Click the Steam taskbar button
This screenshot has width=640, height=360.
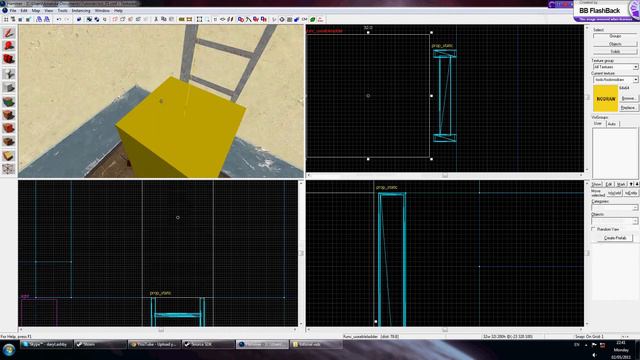click(100, 344)
